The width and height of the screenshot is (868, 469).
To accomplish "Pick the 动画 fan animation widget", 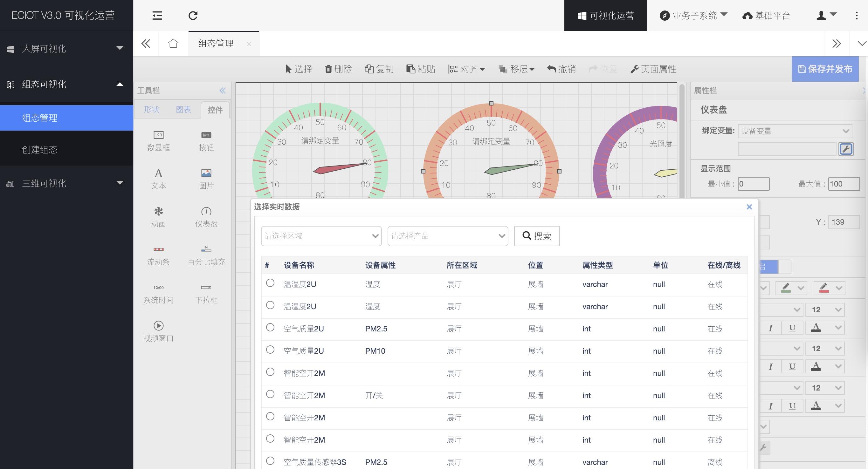I will [158, 216].
